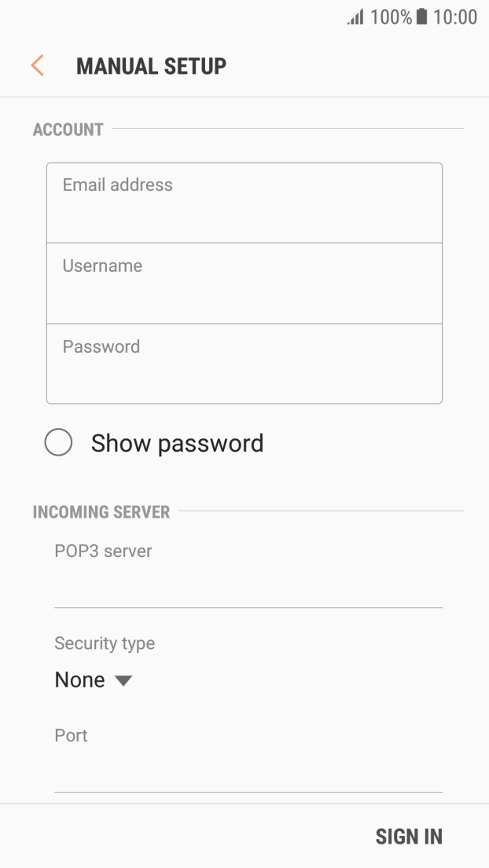Click the ACCOUNT section heading

(x=67, y=130)
